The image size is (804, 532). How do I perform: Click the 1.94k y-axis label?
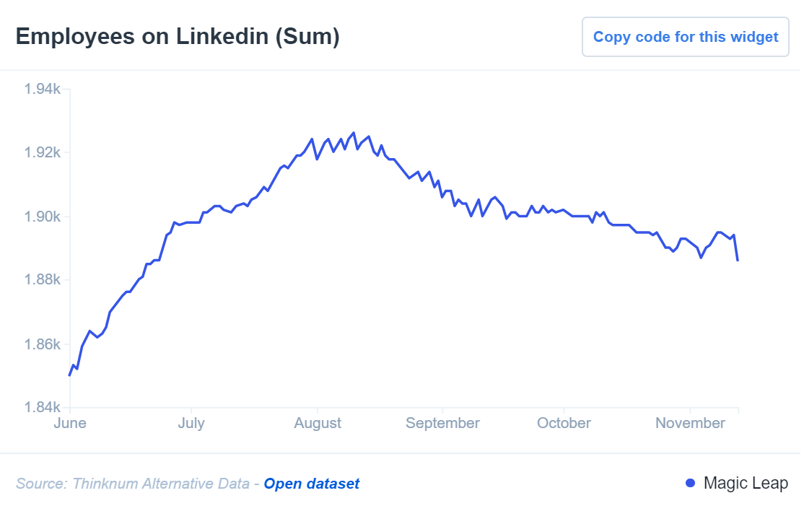coord(43,89)
